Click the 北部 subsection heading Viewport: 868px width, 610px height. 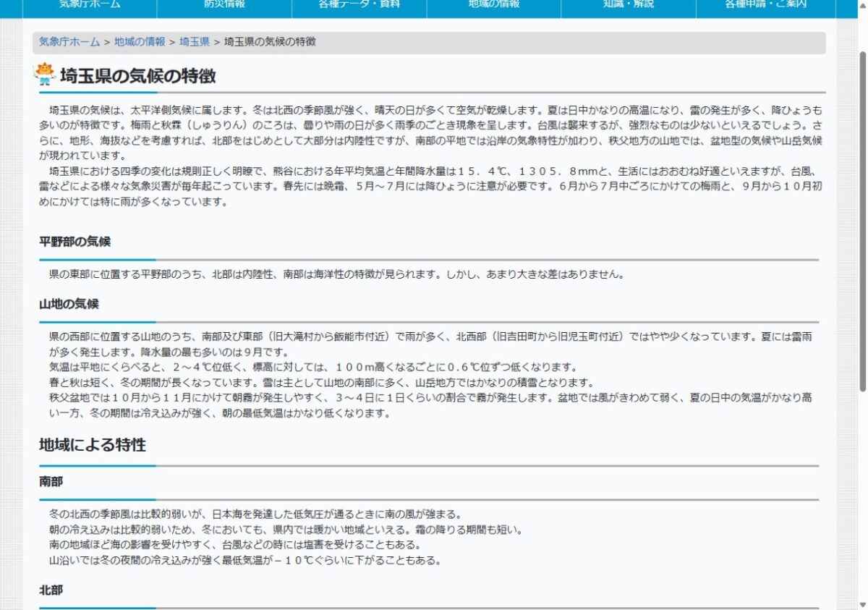(x=51, y=590)
